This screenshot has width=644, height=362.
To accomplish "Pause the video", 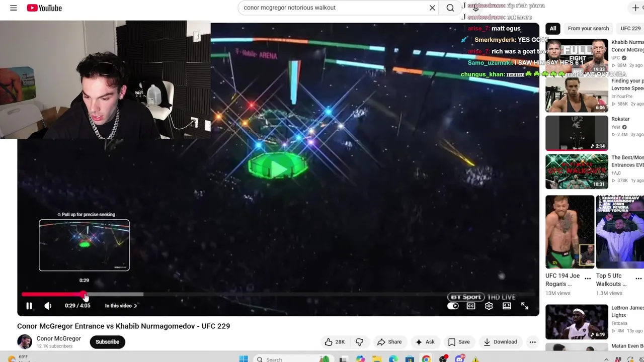I will (x=29, y=306).
